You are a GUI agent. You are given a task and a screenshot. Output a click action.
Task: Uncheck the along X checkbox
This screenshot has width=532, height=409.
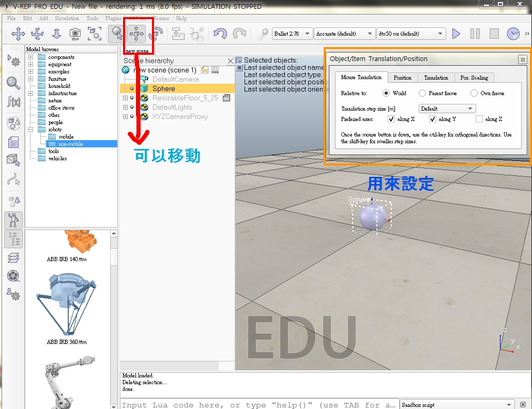coord(391,119)
